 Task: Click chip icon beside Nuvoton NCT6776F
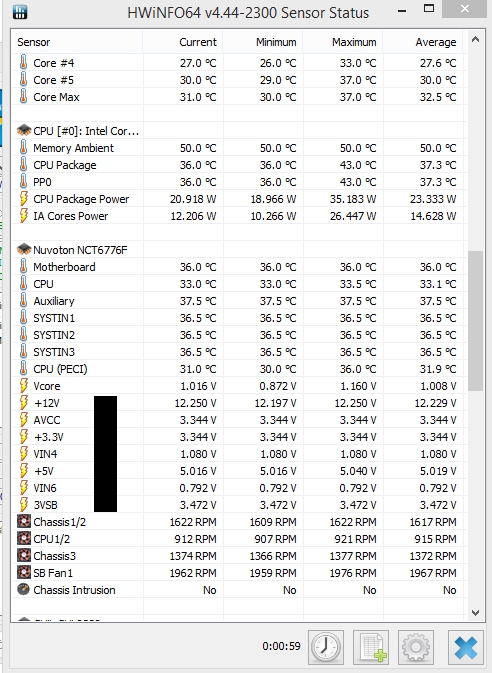coord(24,249)
